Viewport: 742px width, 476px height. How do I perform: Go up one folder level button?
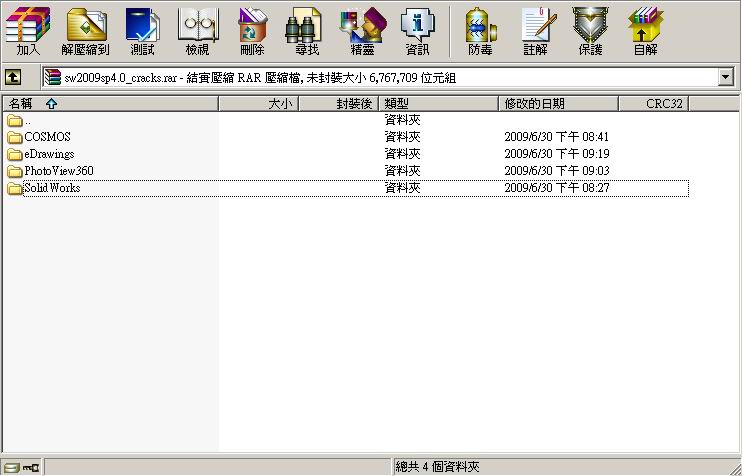pos(13,77)
